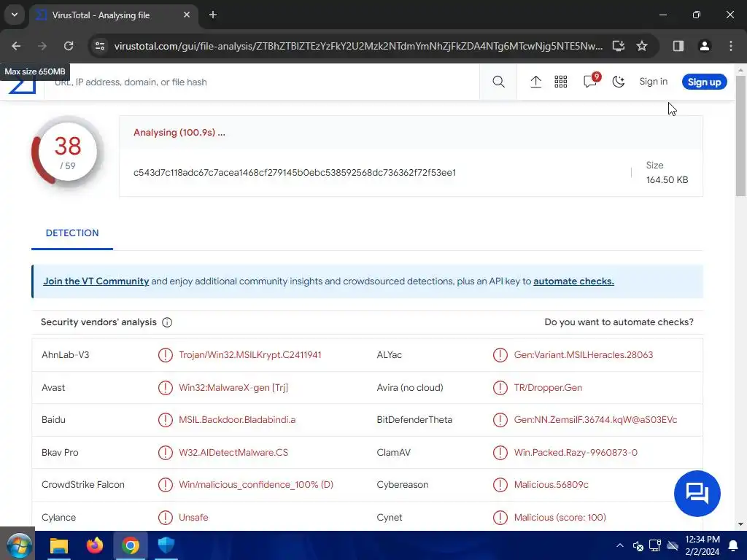Image resolution: width=747 pixels, height=560 pixels.
Task: Click the Baidu detection warning icon
Action: click(166, 420)
